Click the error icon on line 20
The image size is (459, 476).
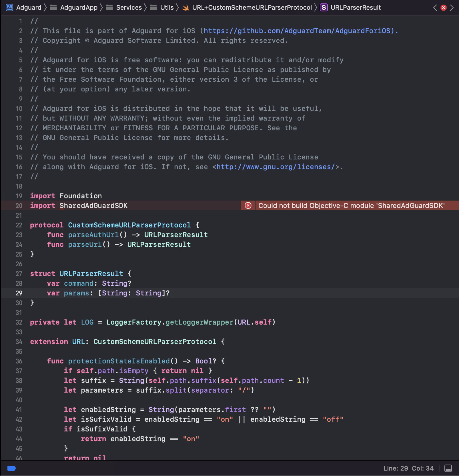click(x=248, y=205)
